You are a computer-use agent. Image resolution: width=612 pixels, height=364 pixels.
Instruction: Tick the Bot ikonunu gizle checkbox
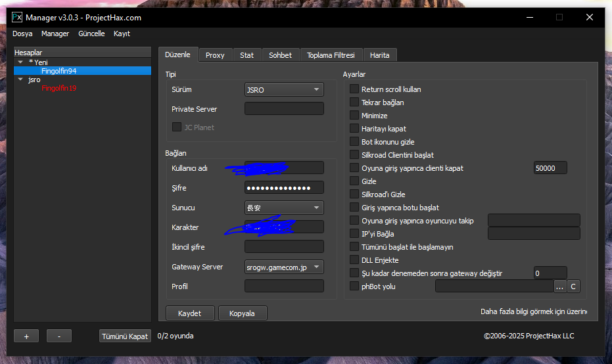pyautogui.click(x=354, y=142)
